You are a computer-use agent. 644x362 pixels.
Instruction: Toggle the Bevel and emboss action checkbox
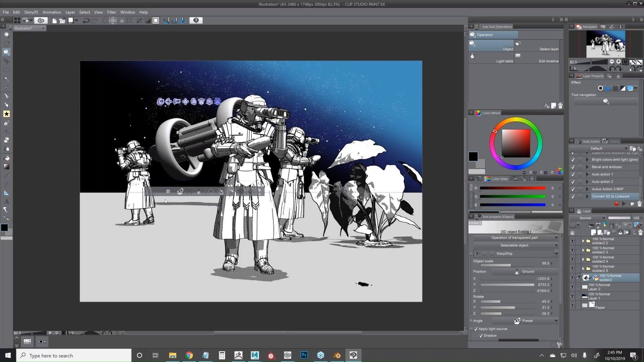[x=573, y=167]
